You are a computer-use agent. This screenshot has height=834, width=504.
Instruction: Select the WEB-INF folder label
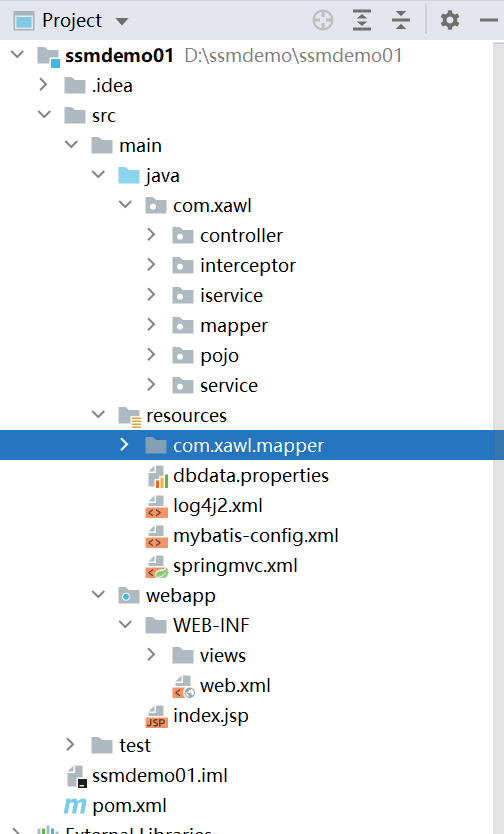pos(211,626)
